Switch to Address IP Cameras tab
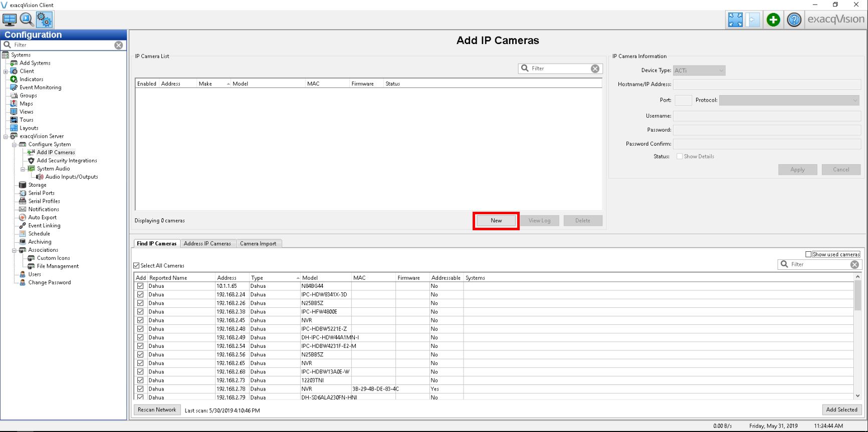This screenshot has height=432, width=868. click(x=207, y=244)
